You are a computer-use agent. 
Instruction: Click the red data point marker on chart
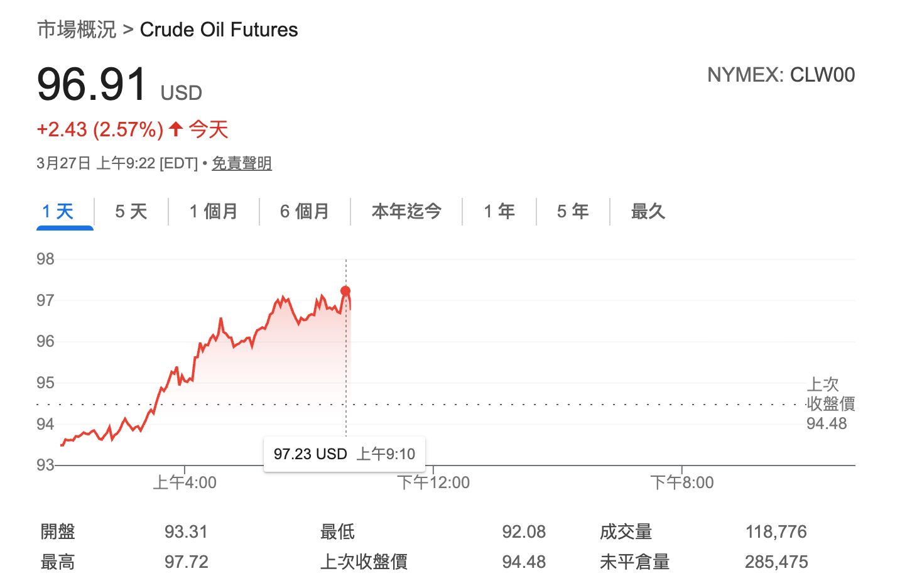pyautogui.click(x=345, y=291)
